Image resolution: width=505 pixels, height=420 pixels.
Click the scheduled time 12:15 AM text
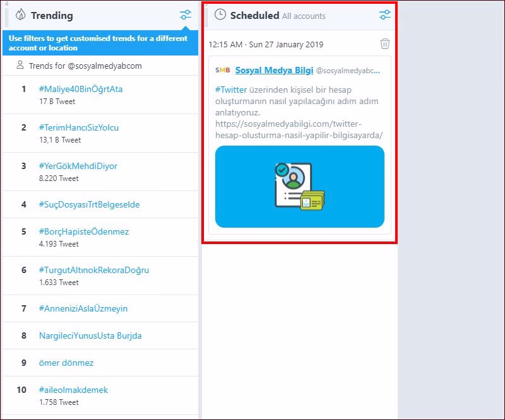(x=266, y=44)
